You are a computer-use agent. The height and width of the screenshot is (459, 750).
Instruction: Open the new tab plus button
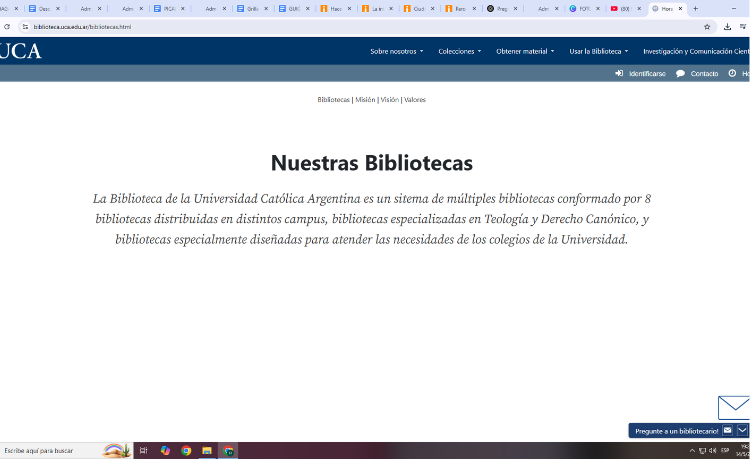point(695,9)
